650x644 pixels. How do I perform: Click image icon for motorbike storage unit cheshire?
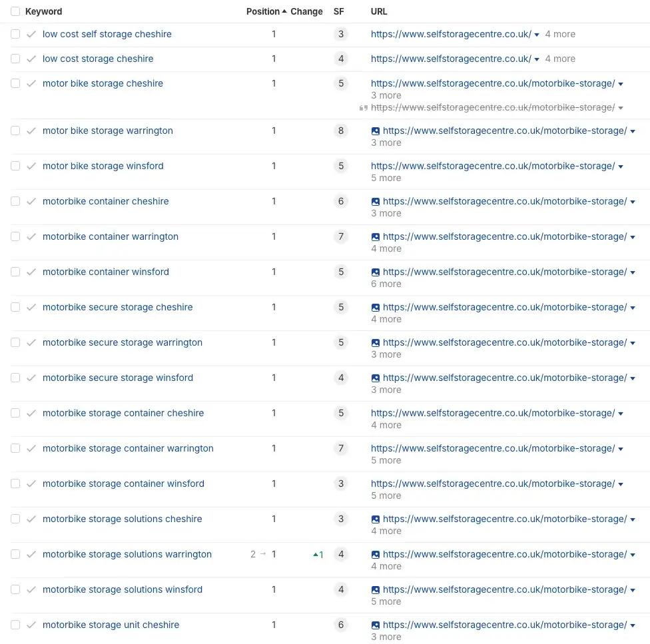click(376, 625)
